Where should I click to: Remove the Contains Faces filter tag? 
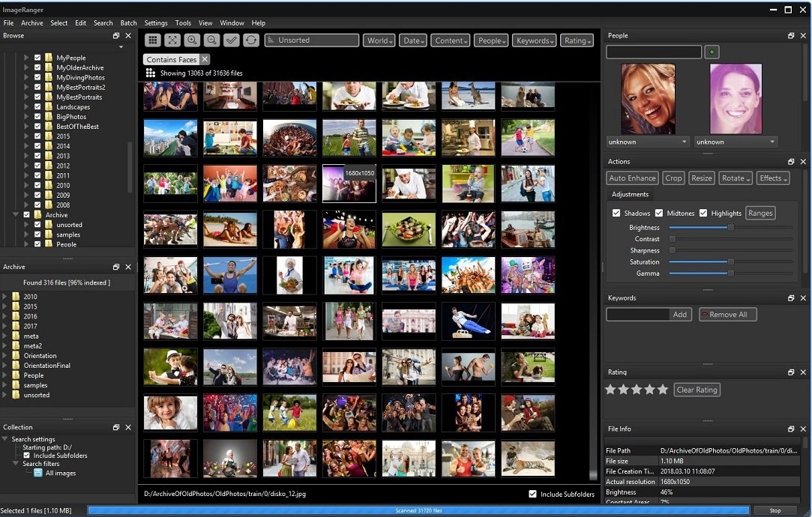[x=205, y=59]
